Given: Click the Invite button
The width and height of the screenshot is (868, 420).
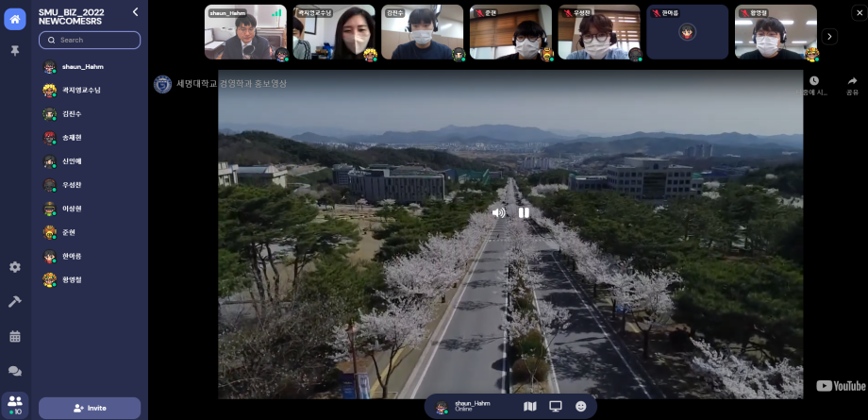Looking at the screenshot, I should click(x=90, y=408).
